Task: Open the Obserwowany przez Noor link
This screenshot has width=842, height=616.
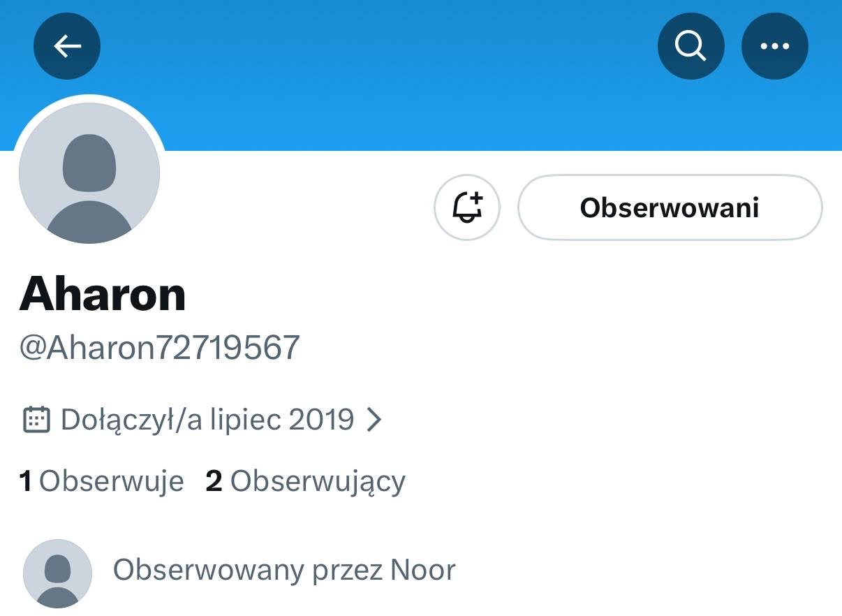Action: click(x=284, y=570)
